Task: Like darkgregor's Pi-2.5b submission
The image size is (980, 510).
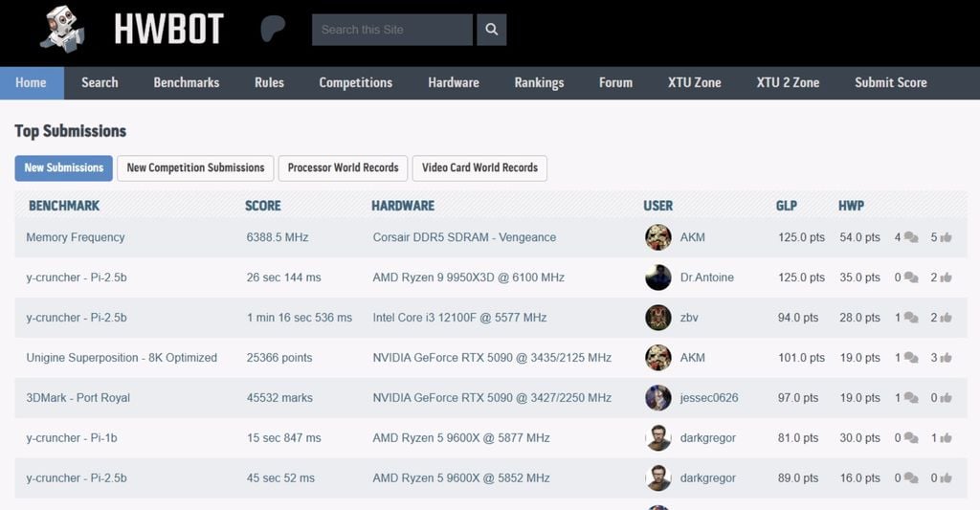Action: [946, 478]
